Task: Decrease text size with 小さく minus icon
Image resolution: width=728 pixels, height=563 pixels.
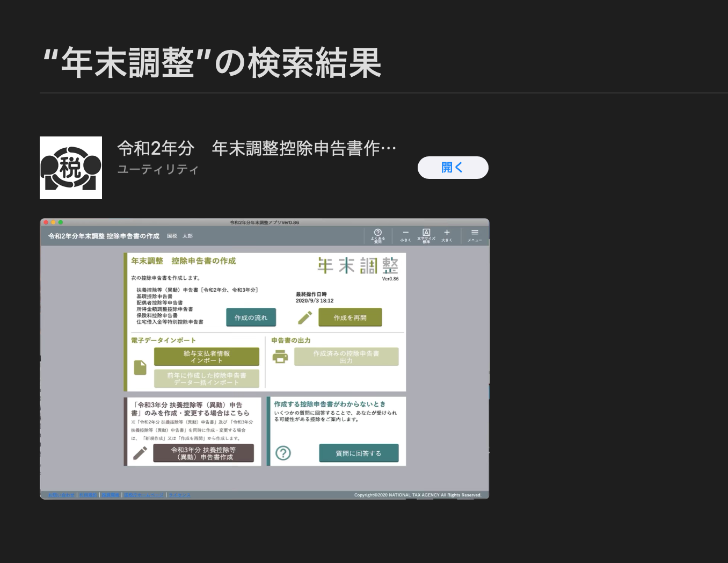Action: click(x=405, y=235)
